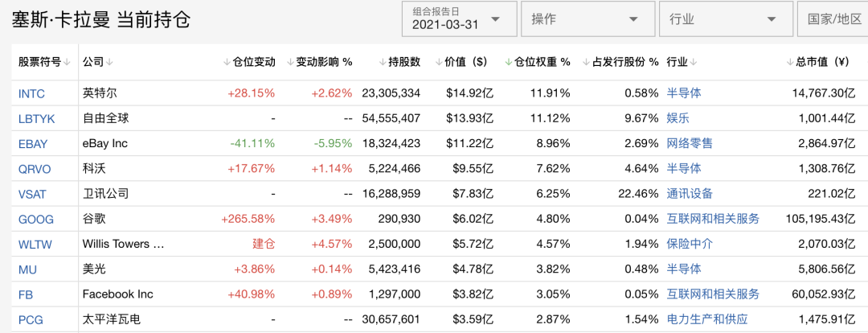Open the PCG stock symbol link

(x=31, y=319)
